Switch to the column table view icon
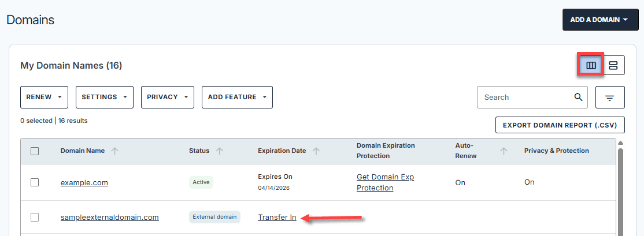The image size is (644, 236). click(x=591, y=65)
